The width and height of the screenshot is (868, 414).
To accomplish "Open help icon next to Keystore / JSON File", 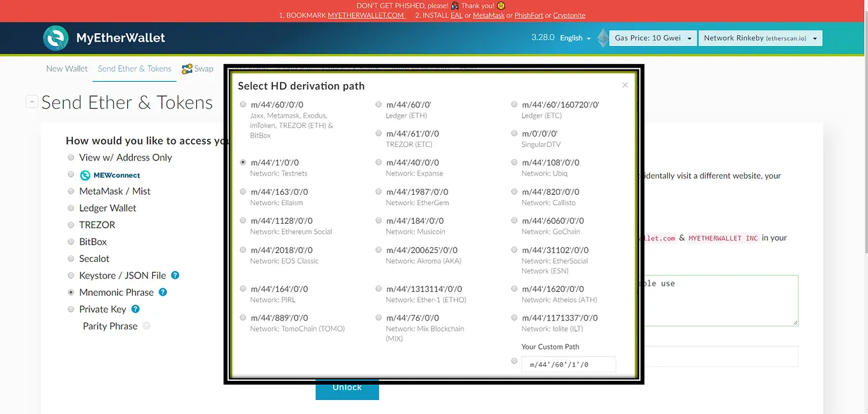I will tap(175, 275).
